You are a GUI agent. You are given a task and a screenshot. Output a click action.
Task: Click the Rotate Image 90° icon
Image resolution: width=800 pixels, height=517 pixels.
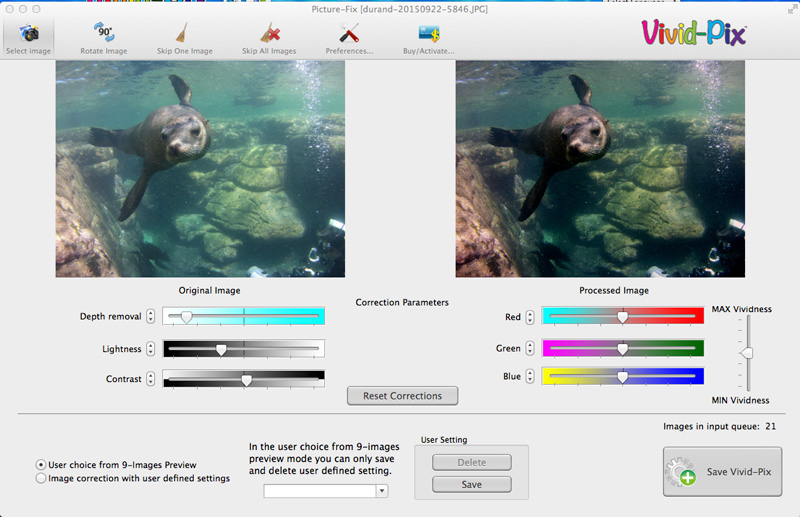click(x=104, y=33)
